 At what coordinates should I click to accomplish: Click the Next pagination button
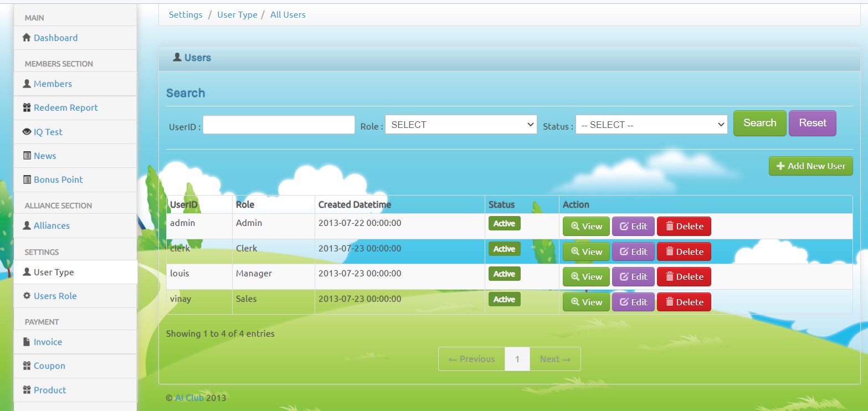556,359
